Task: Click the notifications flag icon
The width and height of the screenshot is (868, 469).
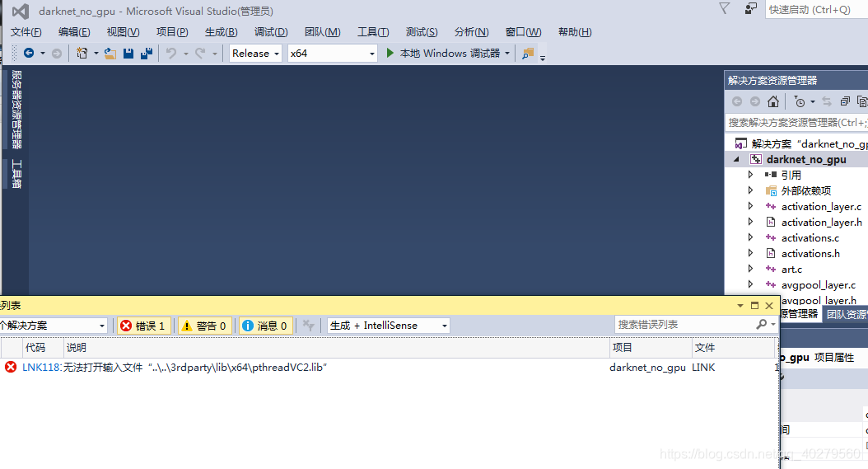Action: [x=724, y=9]
